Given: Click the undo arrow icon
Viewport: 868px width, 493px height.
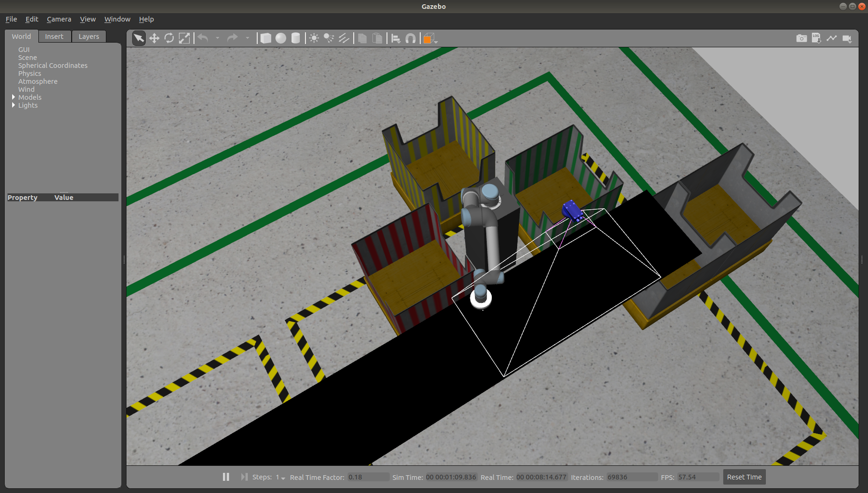Looking at the screenshot, I should (203, 38).
